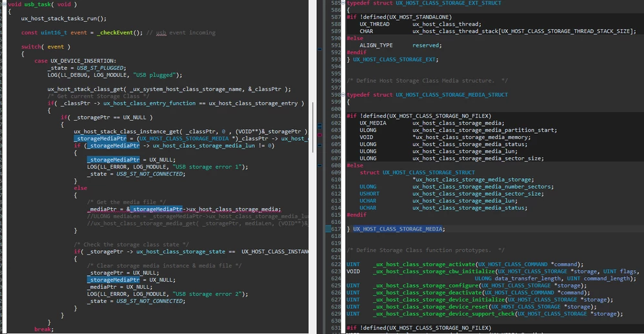Click highlighted UX_HOST_CLASS_STORAGE_MEDIA on line 617
Screen dimensions: 644x334
(x=397, y=229)
